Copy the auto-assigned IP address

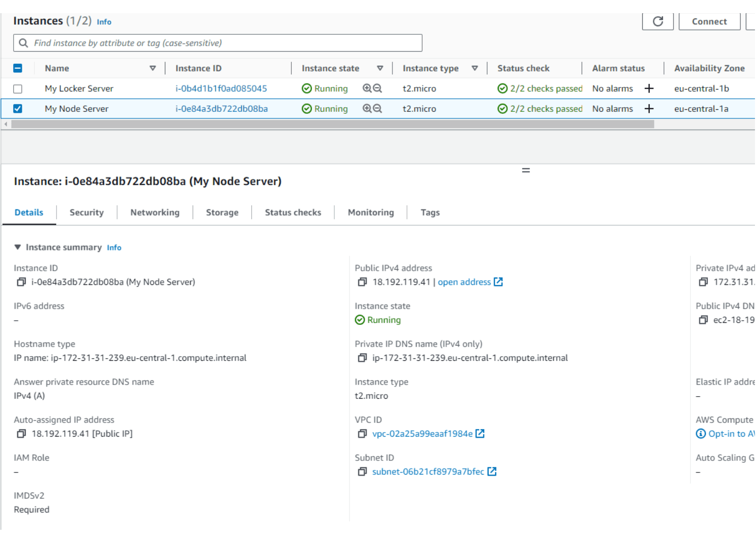(21, 434)
